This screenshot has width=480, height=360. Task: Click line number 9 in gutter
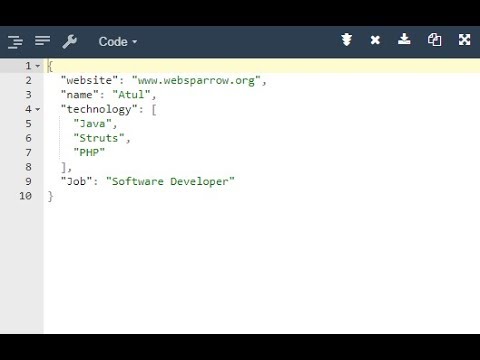(x=29, y=181)
